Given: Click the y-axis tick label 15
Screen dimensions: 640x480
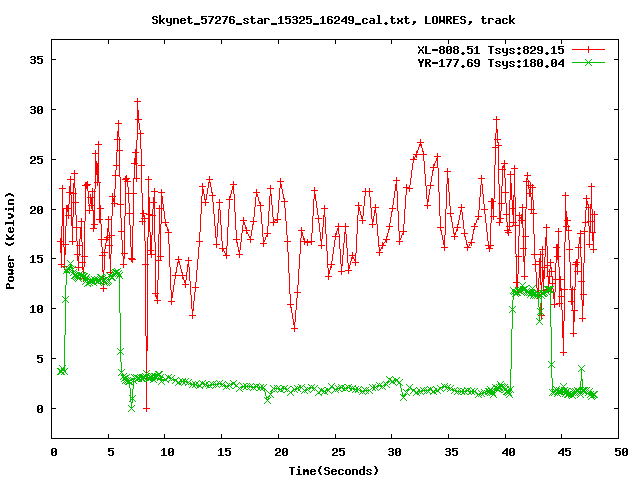Looking at the screenshot, I should point(36,259).
